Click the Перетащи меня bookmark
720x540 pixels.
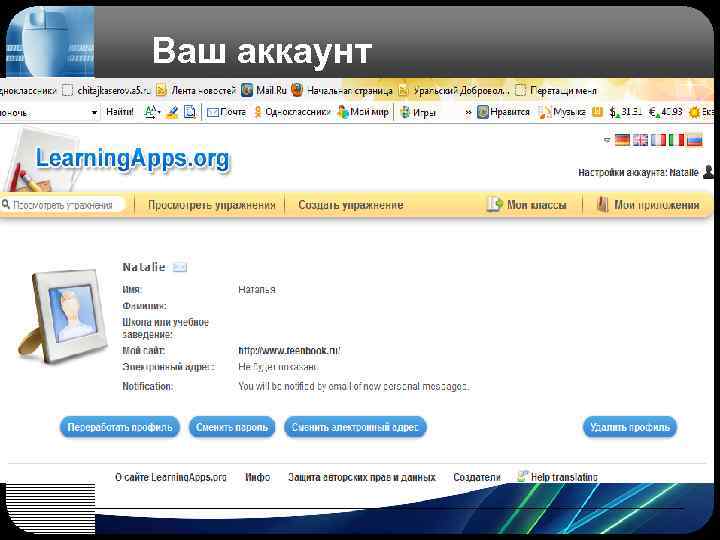coord(556,90)
